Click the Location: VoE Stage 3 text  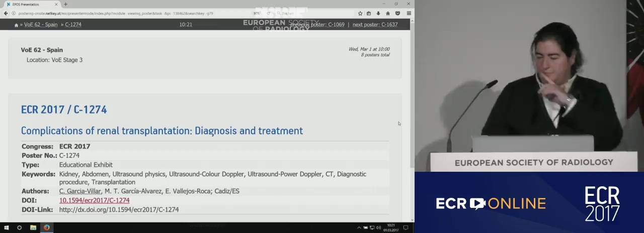click(x=54, y=60)
